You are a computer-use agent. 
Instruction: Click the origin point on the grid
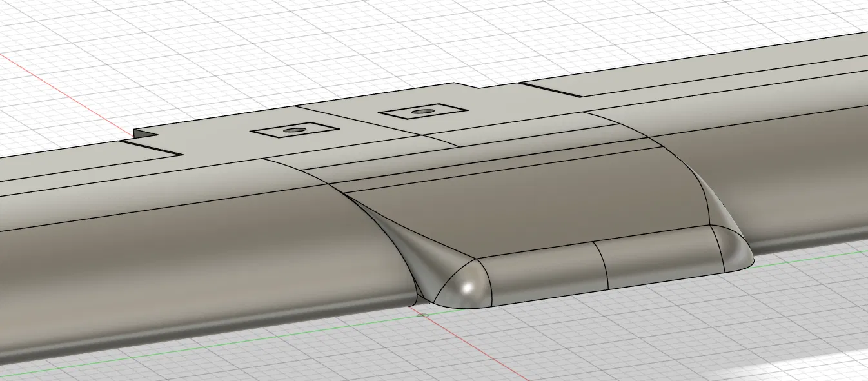[x=422, y=315]
